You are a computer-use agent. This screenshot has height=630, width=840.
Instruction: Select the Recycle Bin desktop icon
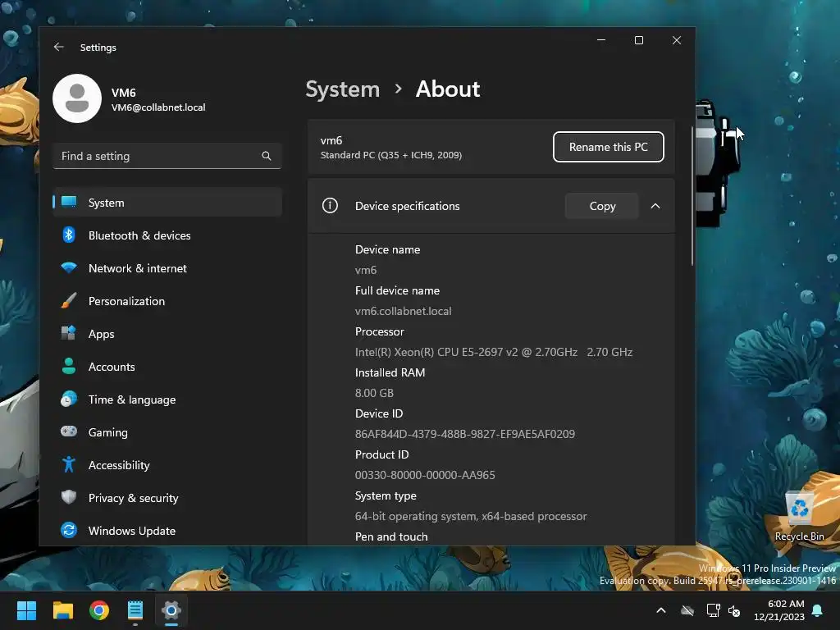coord(799,517)
